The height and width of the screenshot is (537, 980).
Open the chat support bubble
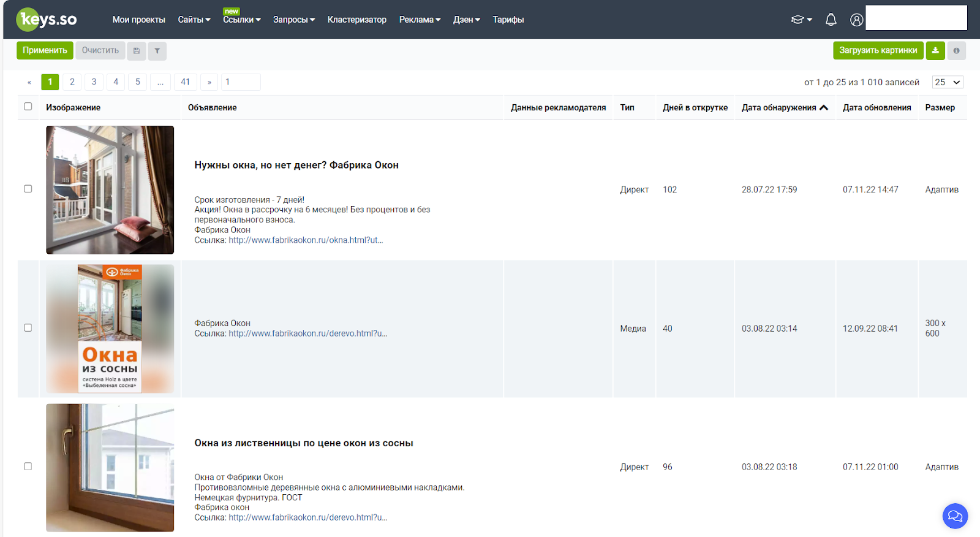pyautogui.click(x=955, y=516)
